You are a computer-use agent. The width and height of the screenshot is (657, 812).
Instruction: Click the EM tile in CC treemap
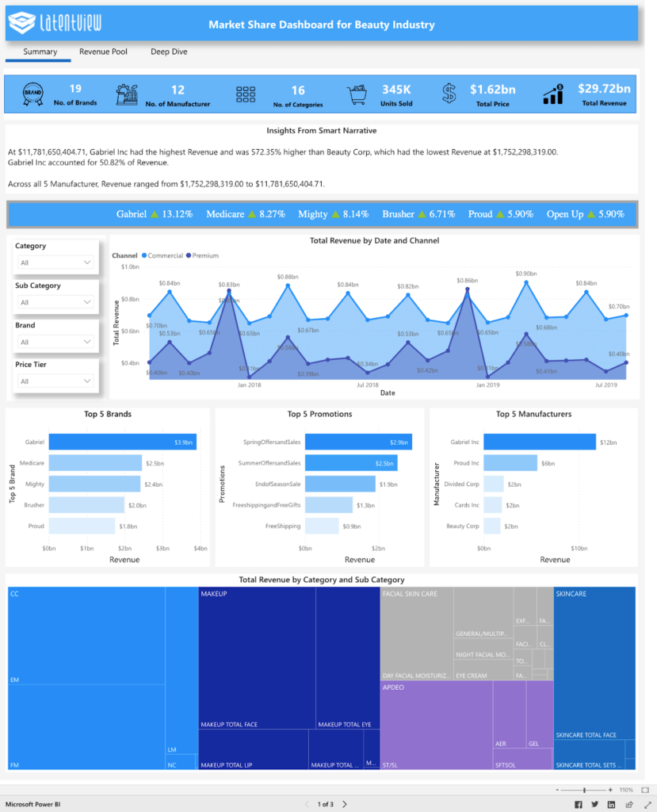86,637
